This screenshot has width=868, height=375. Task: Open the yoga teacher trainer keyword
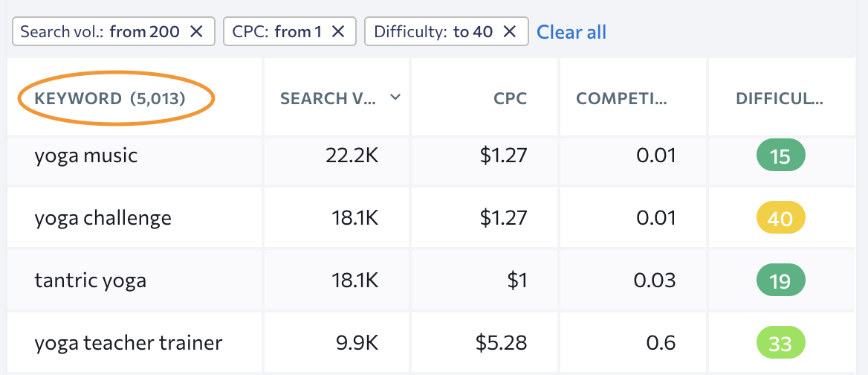[128, 343]
